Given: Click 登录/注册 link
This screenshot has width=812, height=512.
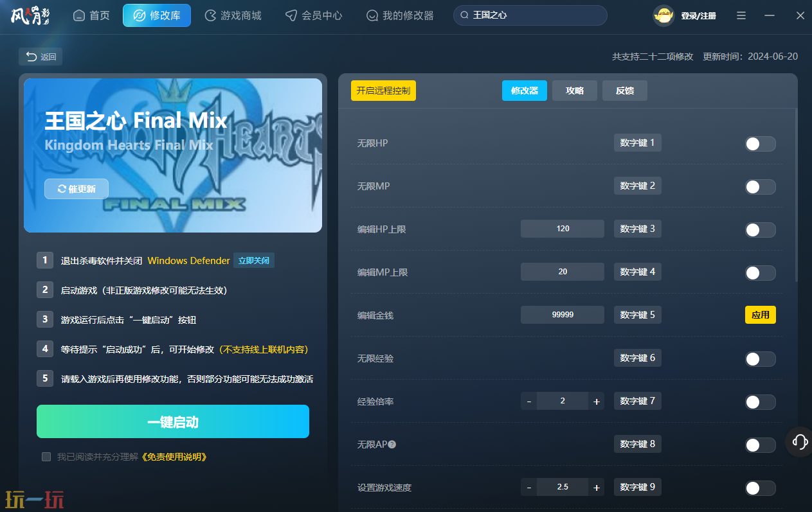Looking at the screenshot, I should (x=698, y=16).
